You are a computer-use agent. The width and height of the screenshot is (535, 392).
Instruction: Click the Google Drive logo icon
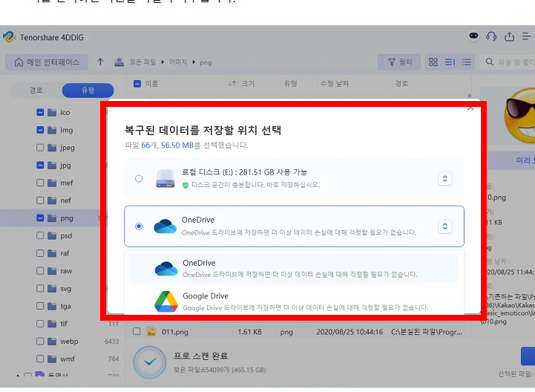click(x=166, y=301)
